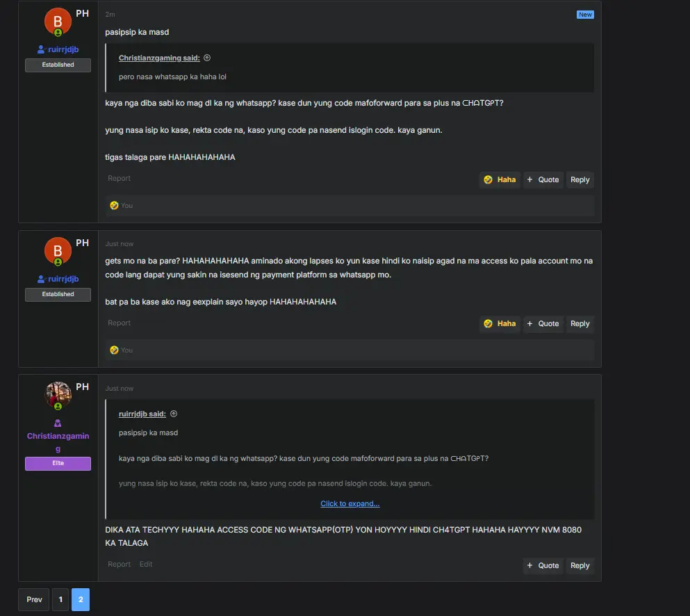Screen dimensions: 690x616
Task: Go to previous page with Prev
Action: [34, 599]
